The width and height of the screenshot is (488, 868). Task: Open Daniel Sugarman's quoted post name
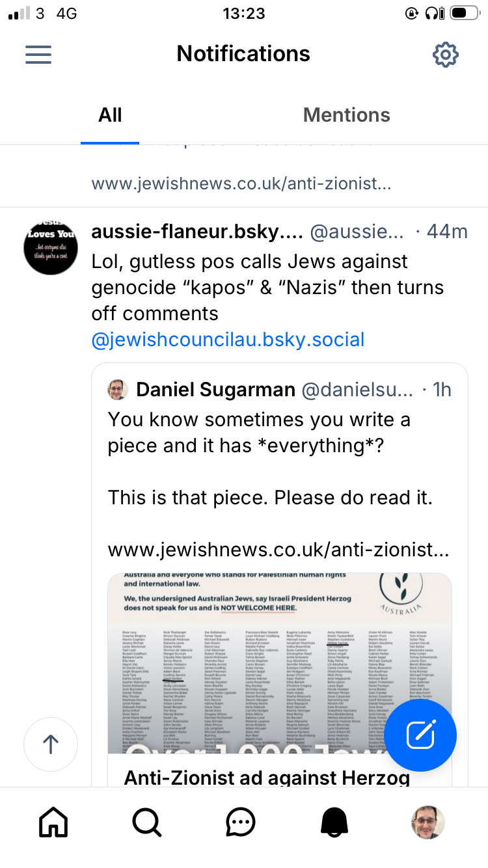pos(215,390)
